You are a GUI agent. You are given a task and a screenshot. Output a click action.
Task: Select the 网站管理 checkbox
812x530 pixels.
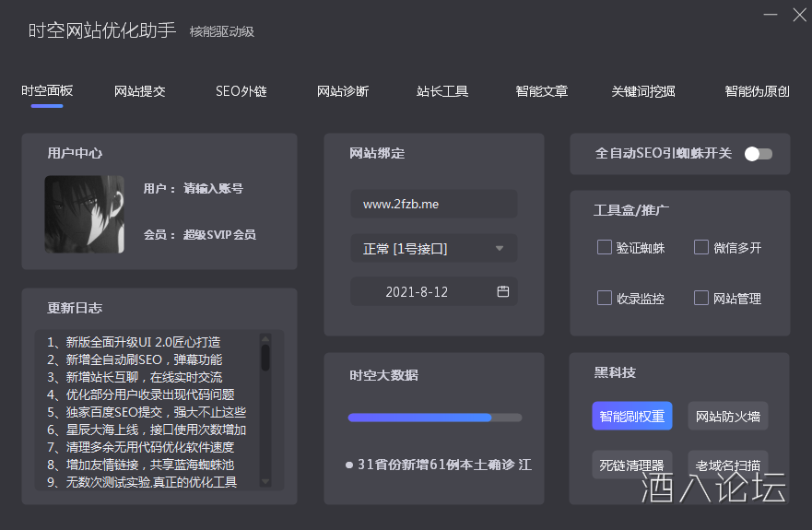[701, 298]
